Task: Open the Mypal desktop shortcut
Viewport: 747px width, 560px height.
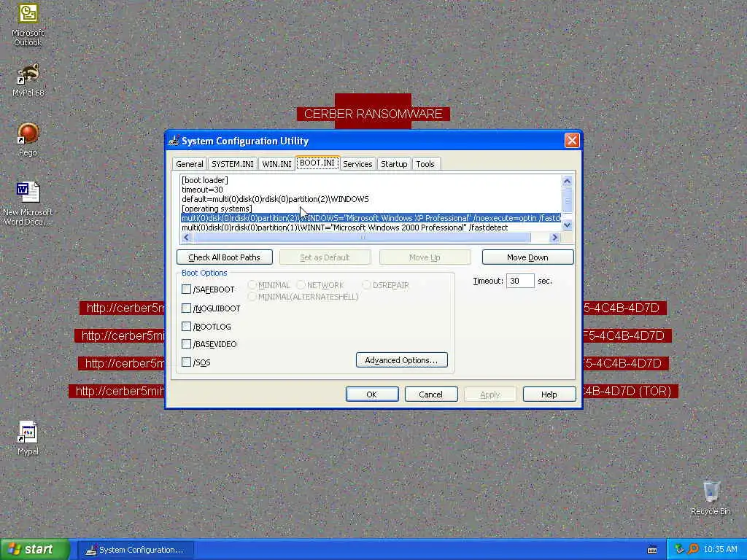Action: pos(28,438)
